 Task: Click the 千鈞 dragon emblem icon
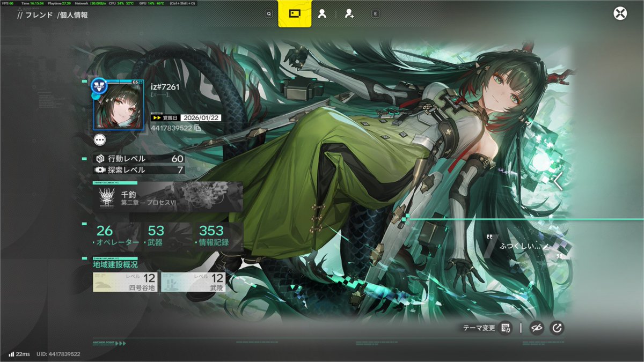click(x=106, y=198)
